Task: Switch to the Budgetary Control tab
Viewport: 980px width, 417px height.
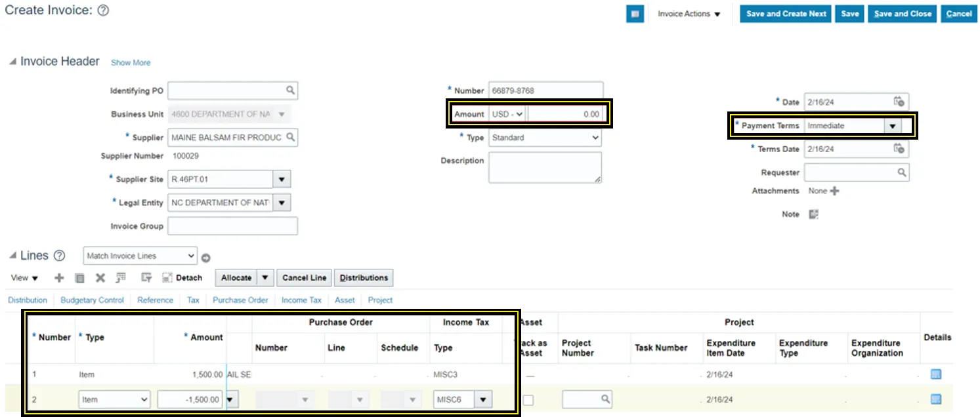Action: [x=92, y=300]
